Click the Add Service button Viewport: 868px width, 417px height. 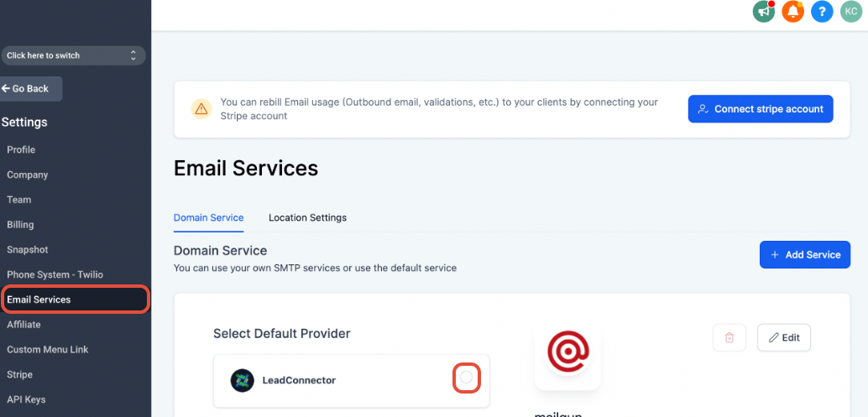[x=805, y=255]
